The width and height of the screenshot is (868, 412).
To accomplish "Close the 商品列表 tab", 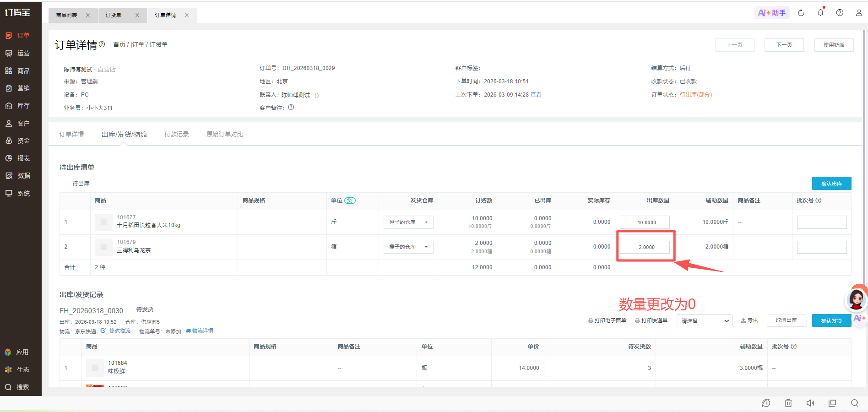I will click(x=88, y=15).
